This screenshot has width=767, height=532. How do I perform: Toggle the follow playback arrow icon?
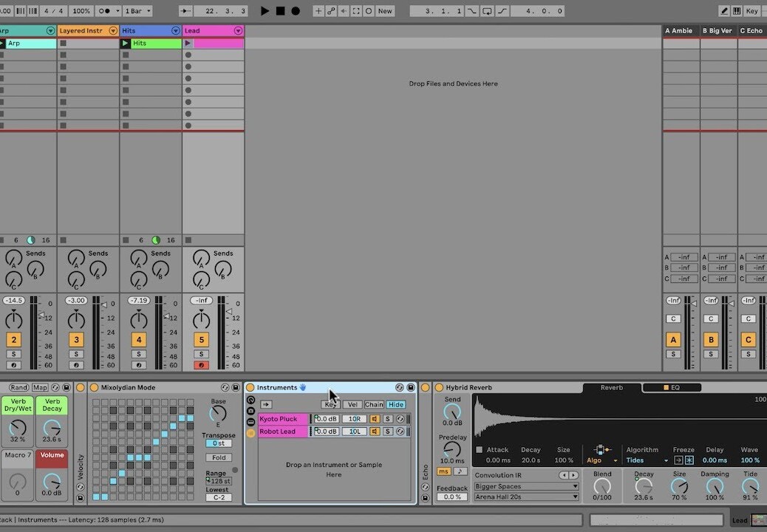coord(186,11)
